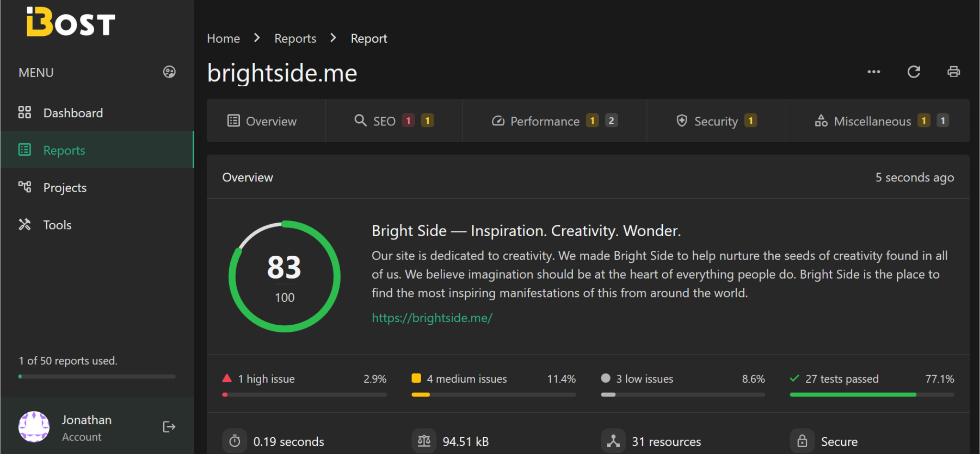Click the yellow Security badge
This screenshot has width=980, height=454.
751,121
